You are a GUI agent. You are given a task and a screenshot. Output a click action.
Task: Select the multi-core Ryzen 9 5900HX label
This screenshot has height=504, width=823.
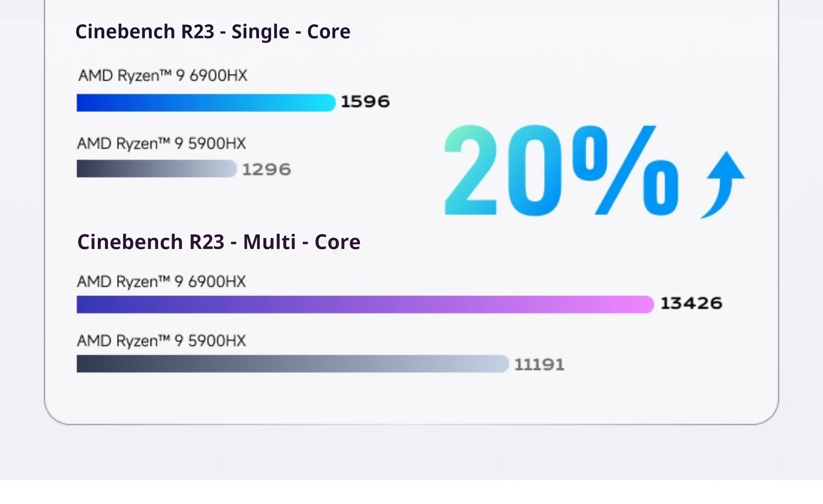161,341
